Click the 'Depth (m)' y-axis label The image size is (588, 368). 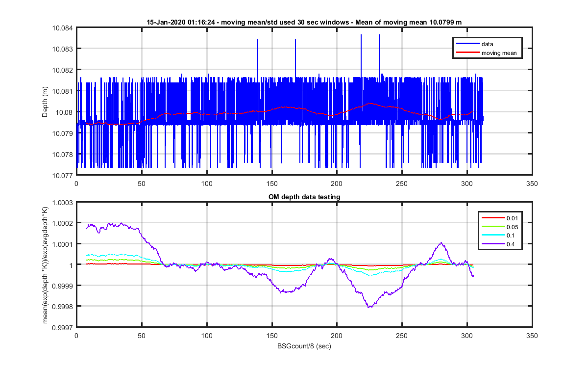(x=45, y=101)
